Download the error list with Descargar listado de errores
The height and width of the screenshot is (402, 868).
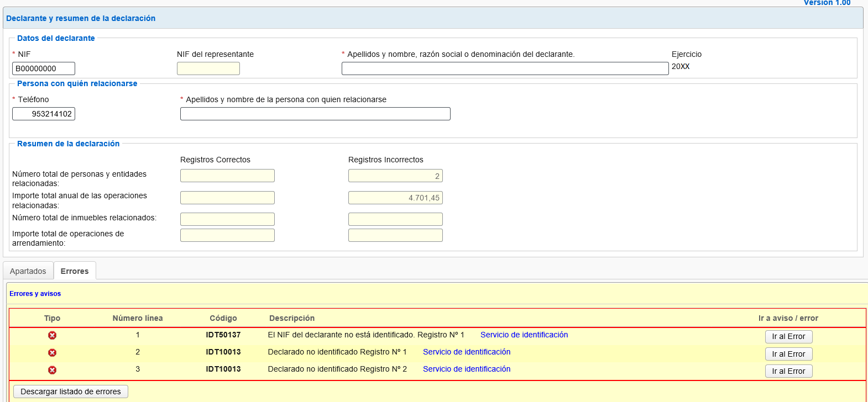[71, 392]
